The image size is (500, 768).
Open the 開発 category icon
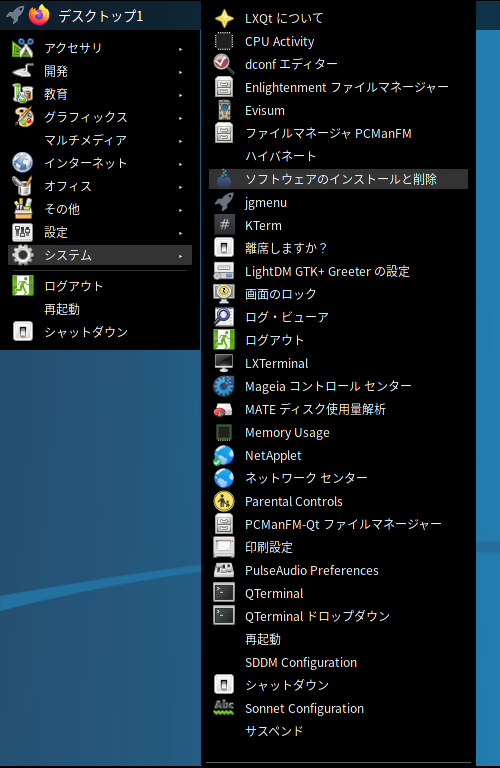[x=23, y=71]
